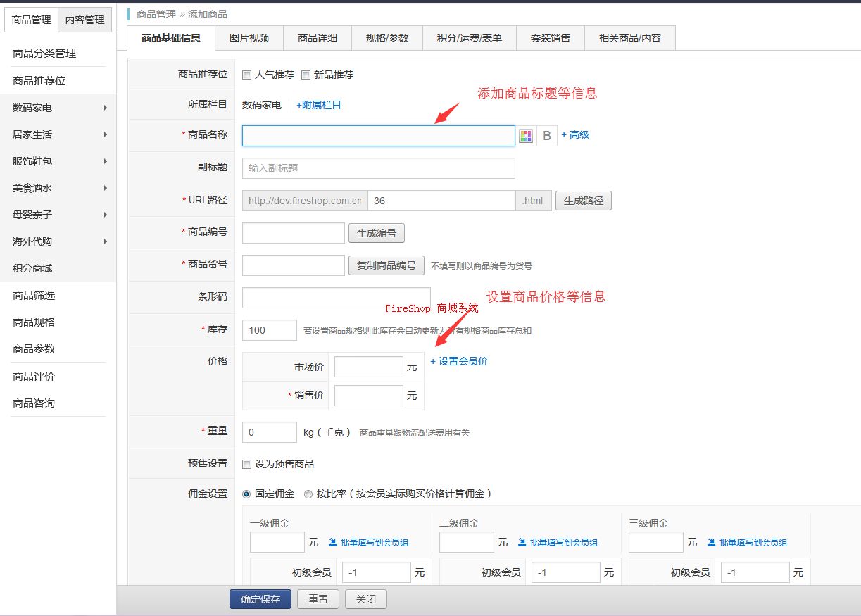Focus URL path field containing 36
The height and width of the screenshot is (616, 861).
(441, 201)
